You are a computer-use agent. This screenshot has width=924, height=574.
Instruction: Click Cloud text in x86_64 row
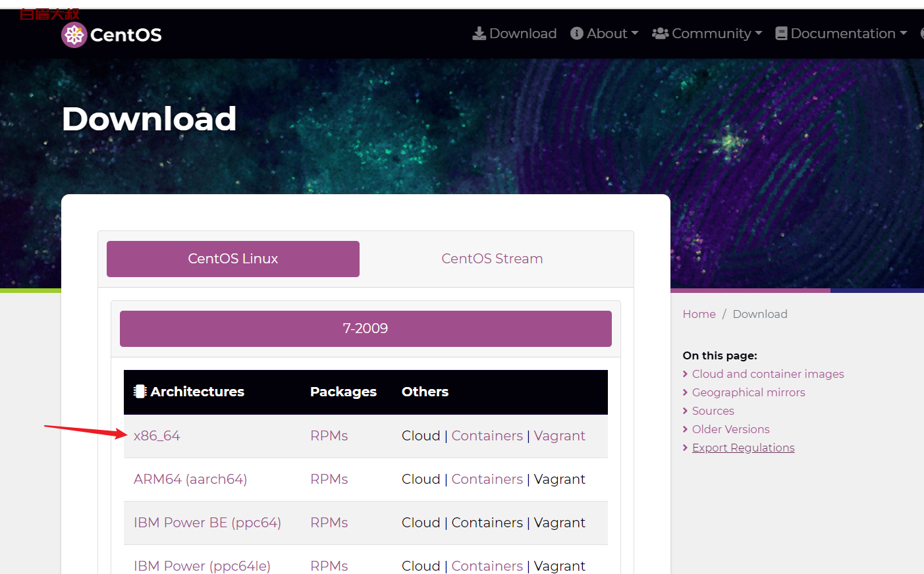click(x=421, y=436)
